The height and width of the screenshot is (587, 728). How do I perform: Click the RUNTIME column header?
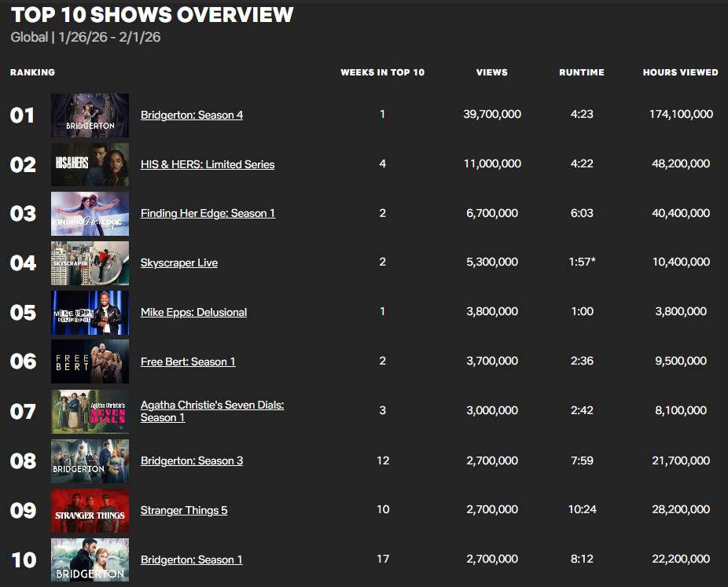(x=582, y=72)
